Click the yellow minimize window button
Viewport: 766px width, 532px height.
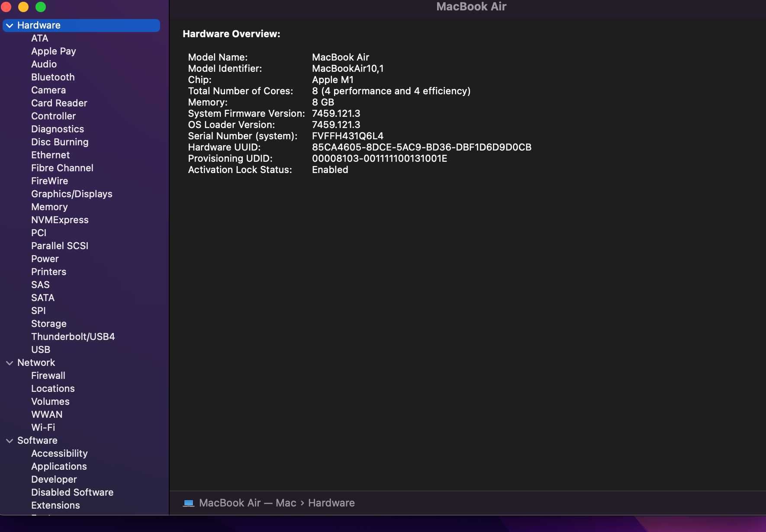click(23, 6)
